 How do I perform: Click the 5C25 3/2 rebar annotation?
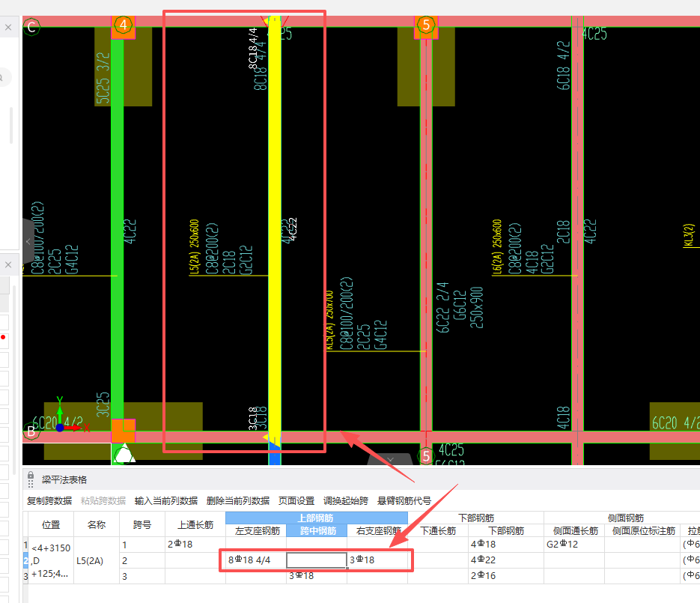(x=103, y=78)
